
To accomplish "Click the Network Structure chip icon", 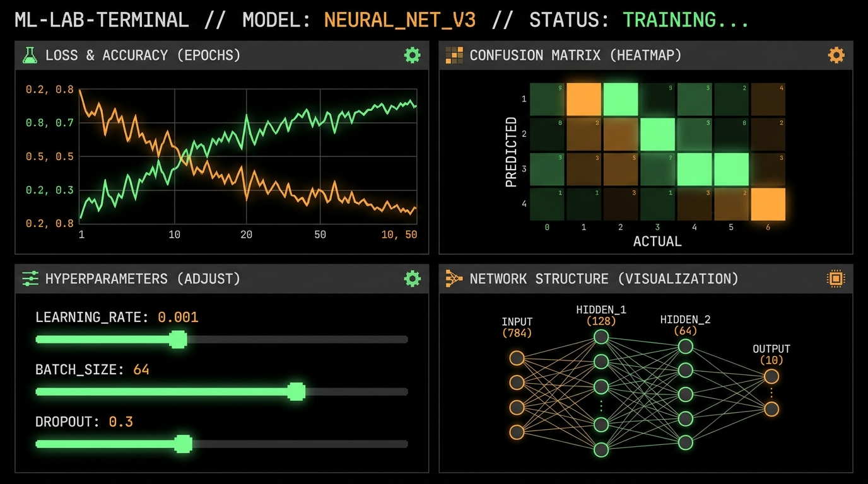I will click(836, 279).
